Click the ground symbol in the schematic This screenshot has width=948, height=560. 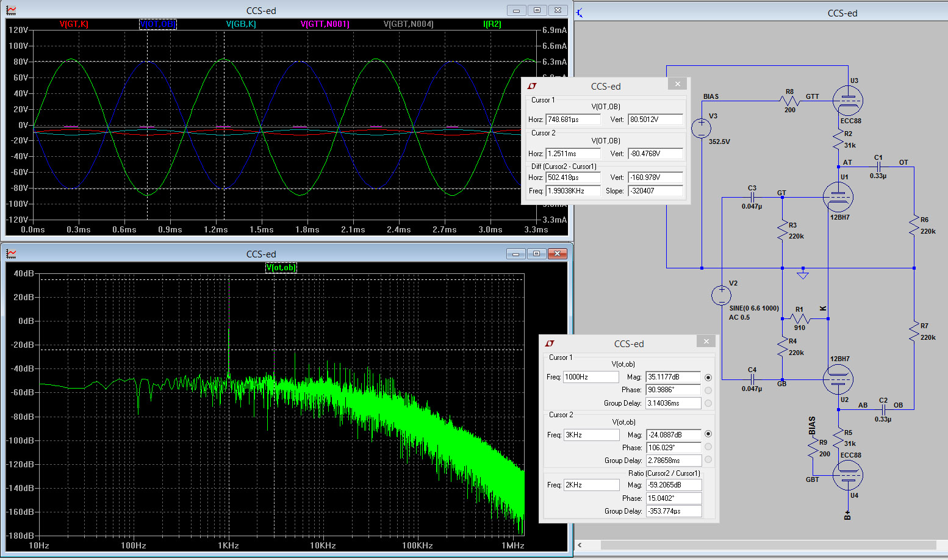(803, 274)
